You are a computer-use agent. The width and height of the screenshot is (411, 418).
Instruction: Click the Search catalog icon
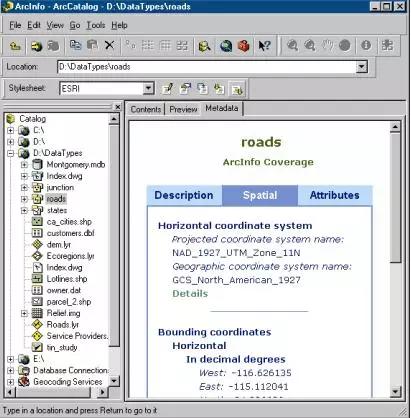click(x=204, y=46)
